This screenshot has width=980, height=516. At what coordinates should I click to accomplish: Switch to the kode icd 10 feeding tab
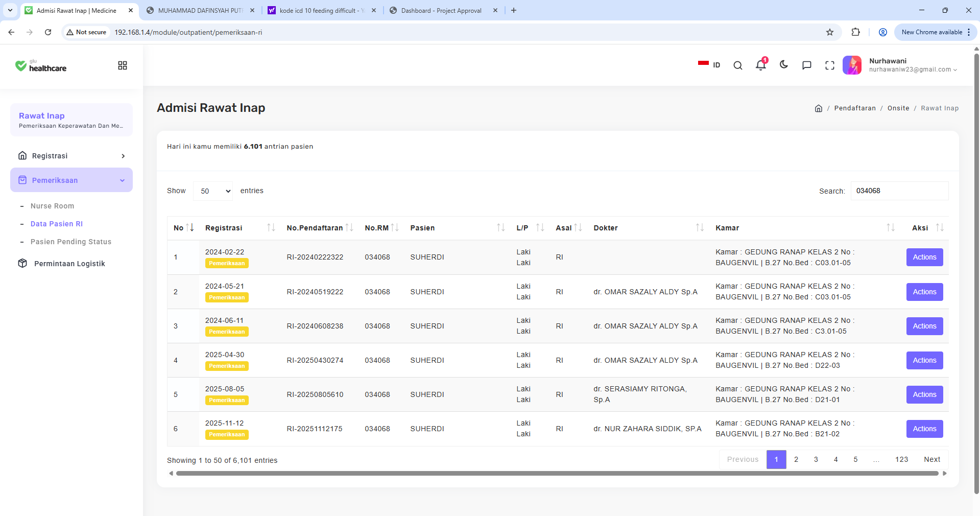[322, 10]
